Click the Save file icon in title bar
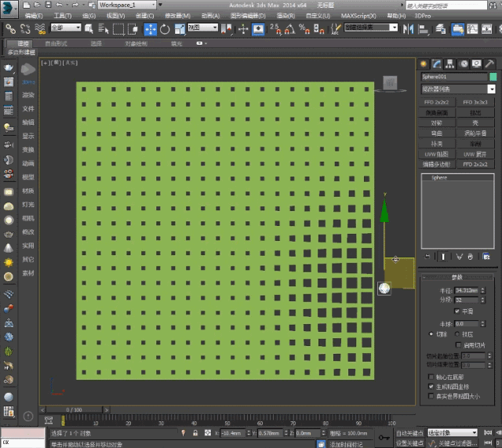 coord(48,5)
